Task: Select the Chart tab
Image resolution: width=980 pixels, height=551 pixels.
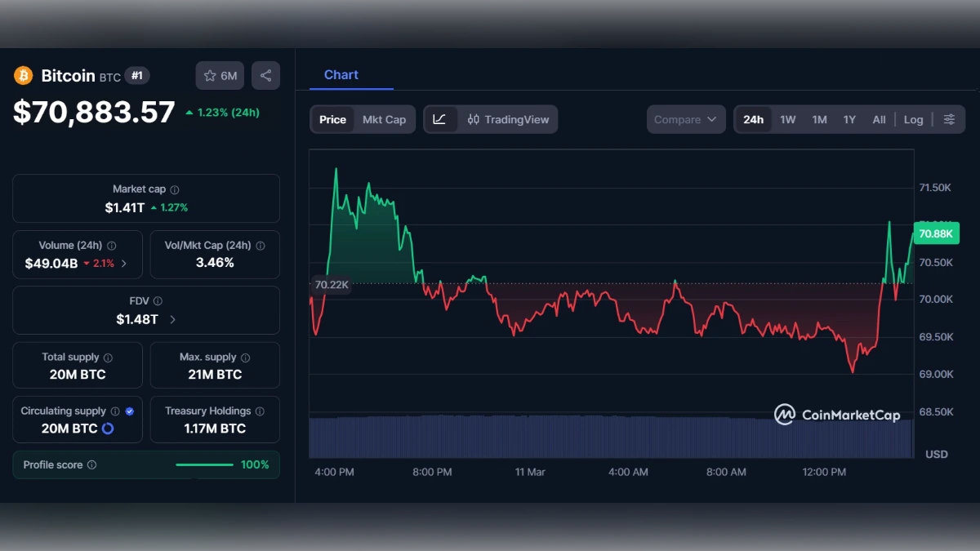Action: [x=341, y=74]
